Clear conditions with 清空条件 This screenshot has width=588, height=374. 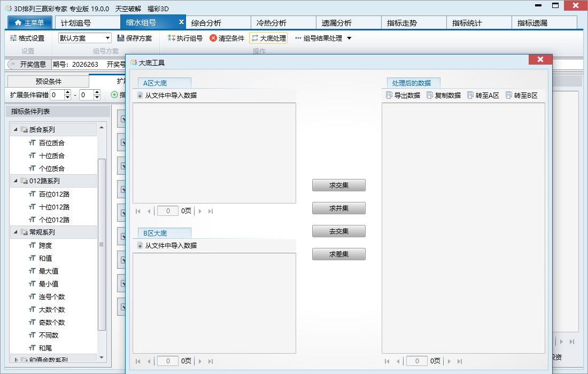click(x=227, y=38)
